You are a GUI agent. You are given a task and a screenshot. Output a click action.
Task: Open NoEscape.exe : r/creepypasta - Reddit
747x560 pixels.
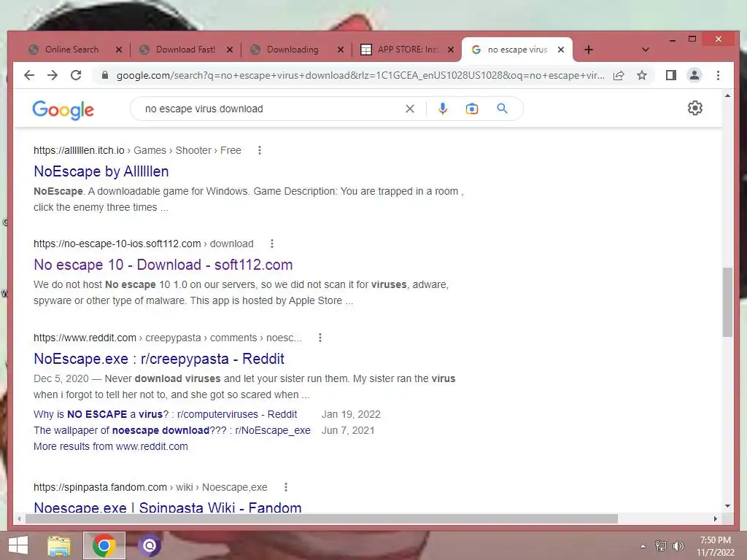[x=158, y=359]
